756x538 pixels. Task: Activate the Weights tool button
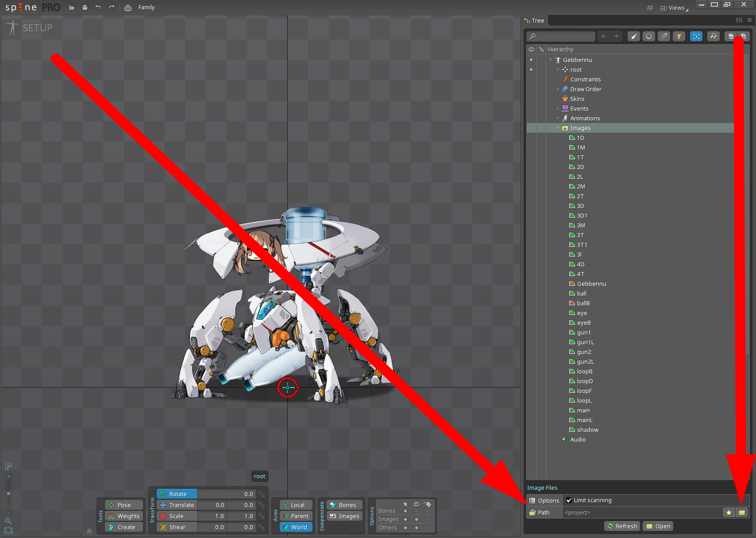[124, 516]
